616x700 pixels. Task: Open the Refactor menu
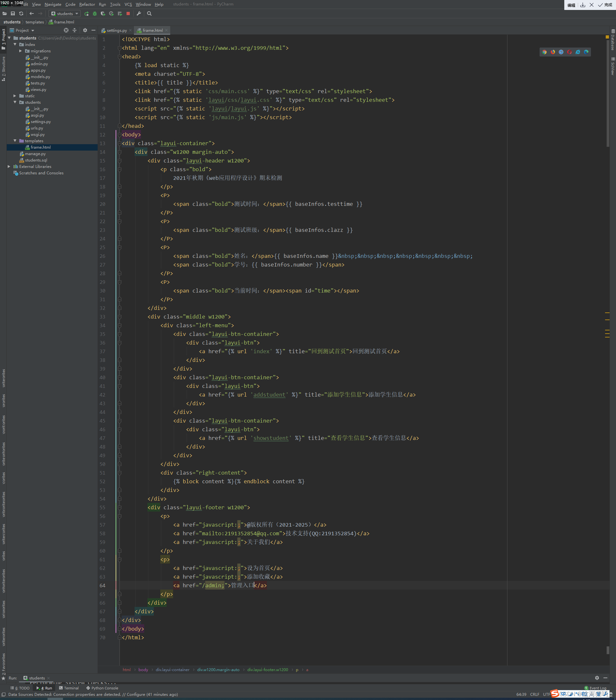point(87,4)
